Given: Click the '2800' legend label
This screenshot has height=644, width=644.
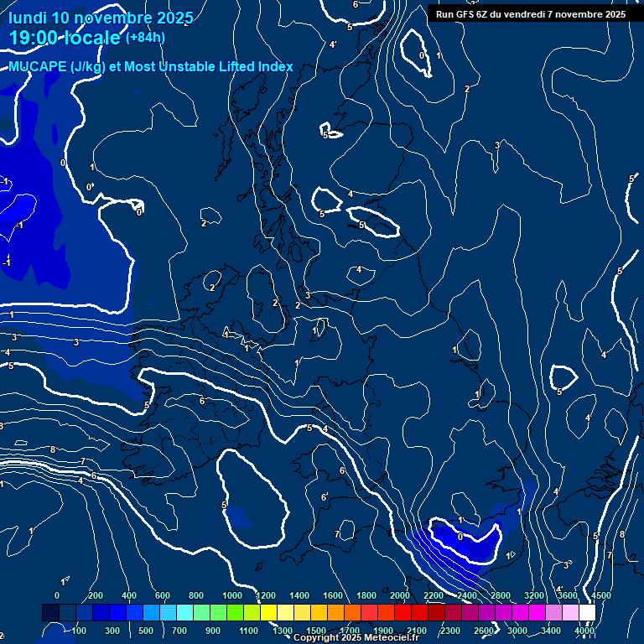Looking at the screenshot, I should [501, 595].
